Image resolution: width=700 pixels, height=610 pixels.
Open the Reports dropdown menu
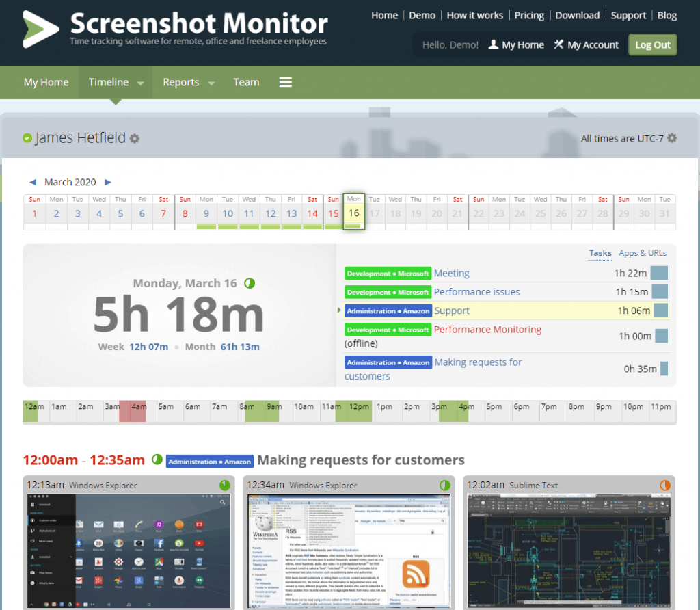click(x=188, y=82)
